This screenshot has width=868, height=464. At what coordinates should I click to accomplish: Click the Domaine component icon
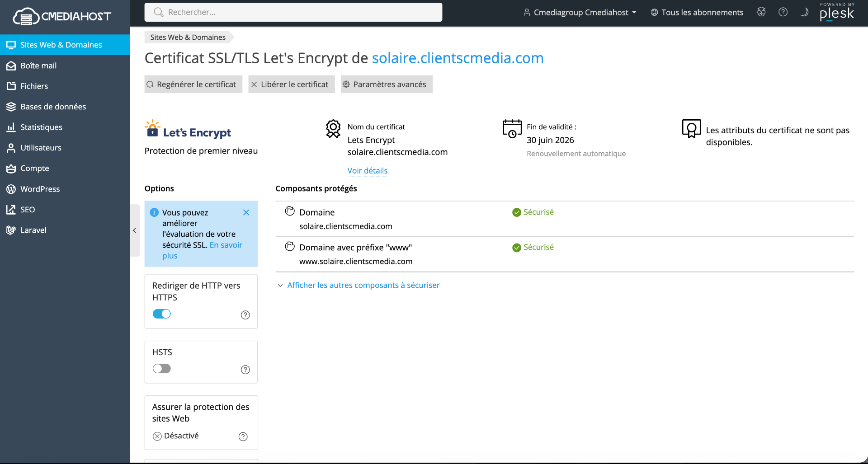tap(290, 211)
